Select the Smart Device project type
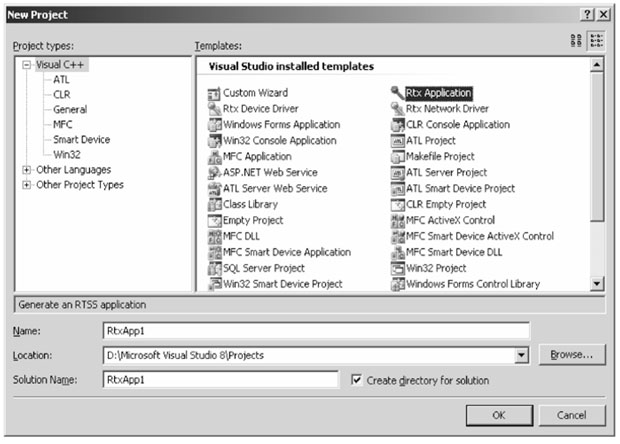This screenshot has height=444, width=620. coord(81,140)
